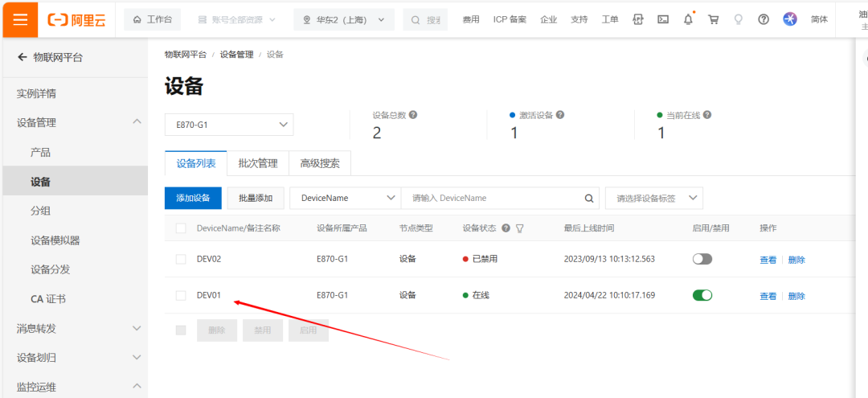Screen dimensions: 868x398
Task: Click the light bulb icon
Action: [x=738, y=19]
